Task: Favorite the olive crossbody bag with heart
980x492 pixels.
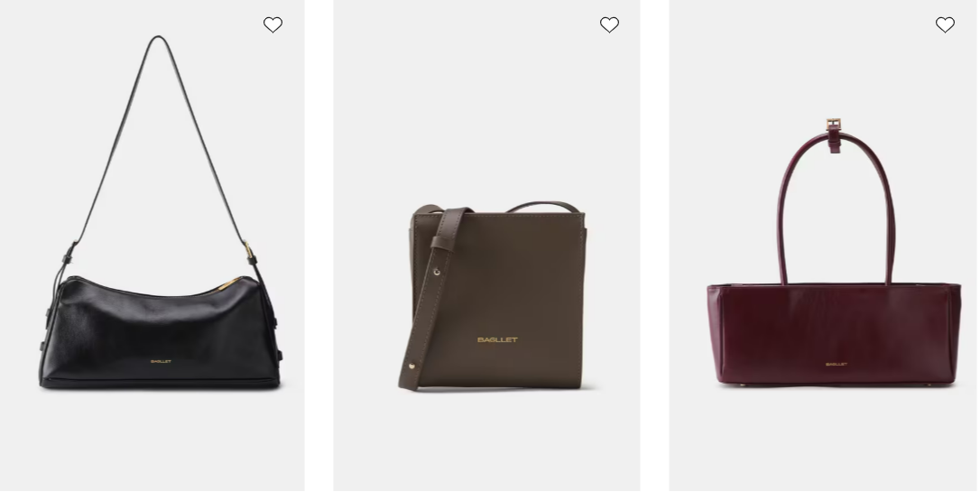Action: click(x=609, y=25)
